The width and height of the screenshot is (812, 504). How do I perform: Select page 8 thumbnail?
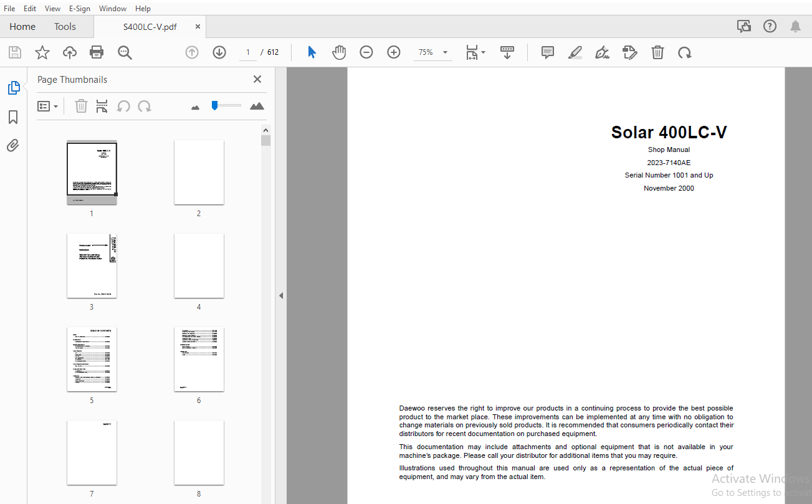pyautogui.click(x=199, y=453)
